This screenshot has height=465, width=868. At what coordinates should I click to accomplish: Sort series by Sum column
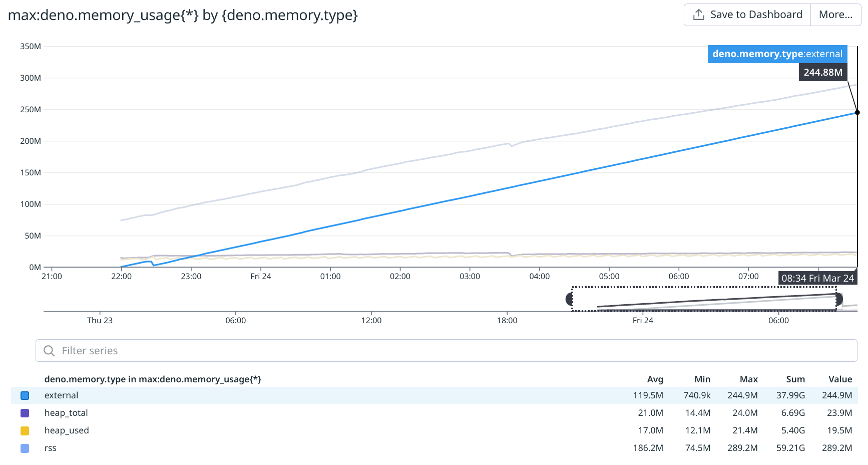pos(795,379)
